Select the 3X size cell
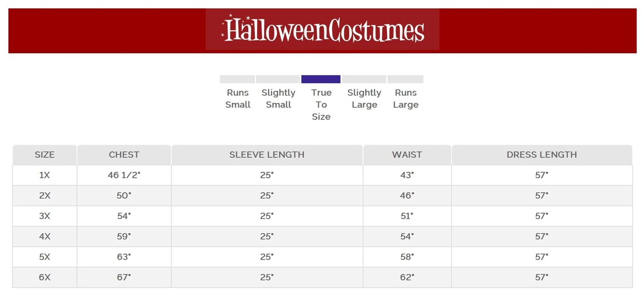644x300 pixels. click(x=45, y=216)
